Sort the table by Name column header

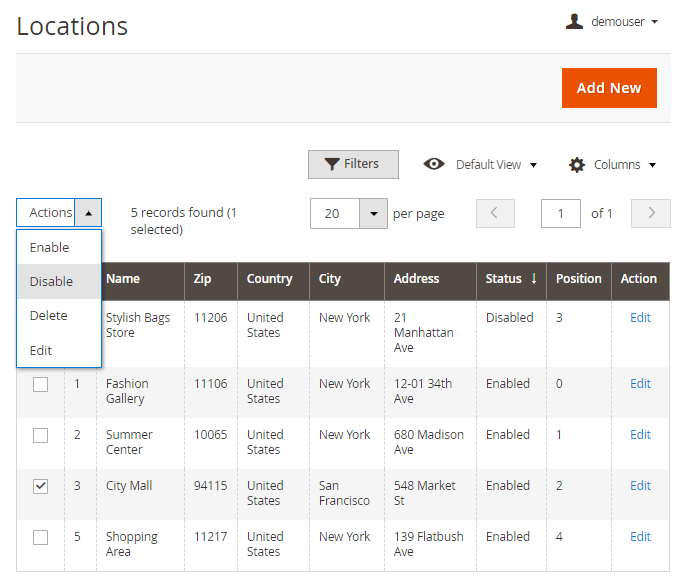point(123,279)
